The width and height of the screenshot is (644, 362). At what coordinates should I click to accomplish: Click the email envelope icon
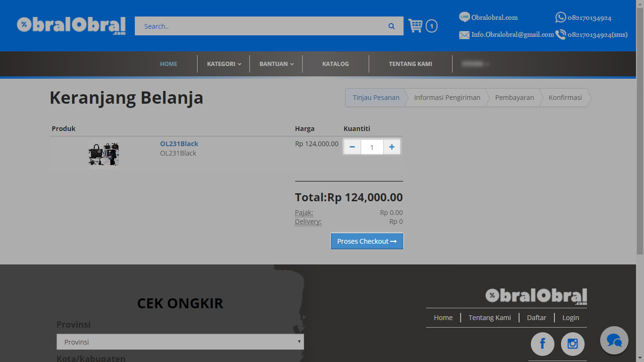(464, 35)
